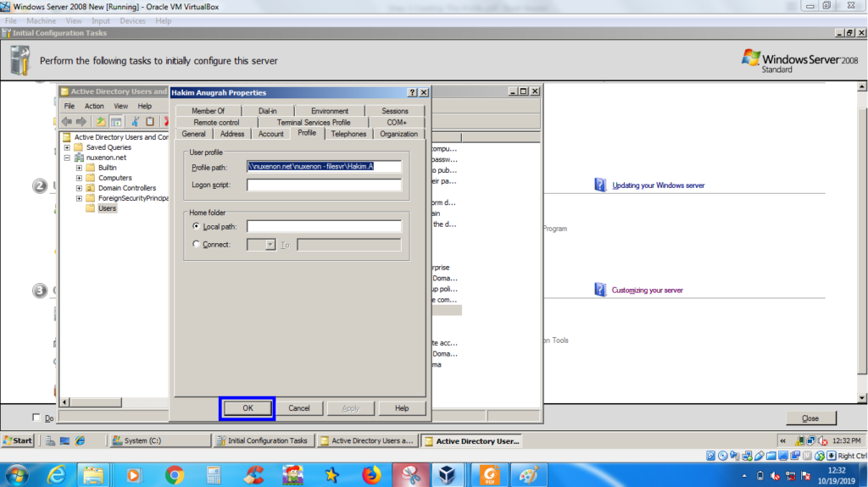Click scroll down arrow in Initial Configuration Tasks

(x=862, y=398)
